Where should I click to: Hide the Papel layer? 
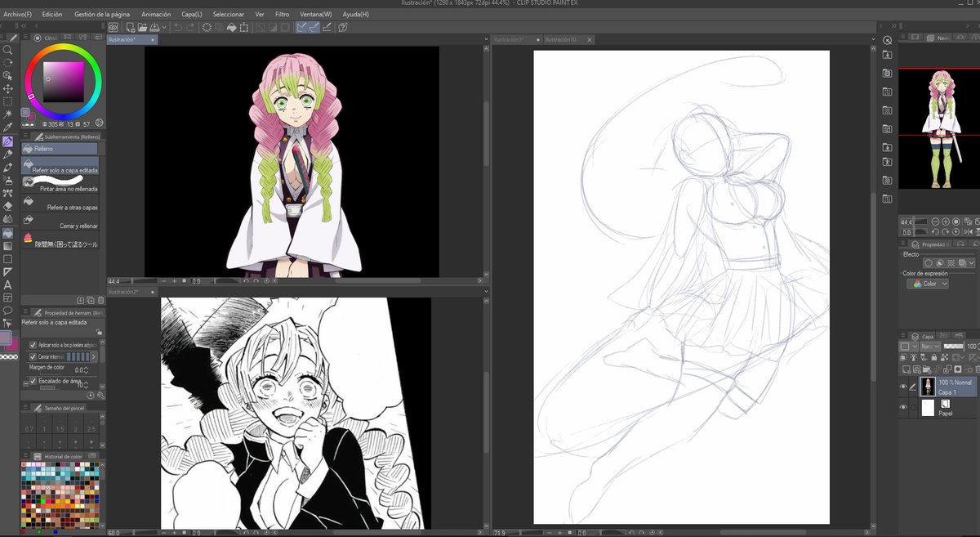tap(903, 408)
